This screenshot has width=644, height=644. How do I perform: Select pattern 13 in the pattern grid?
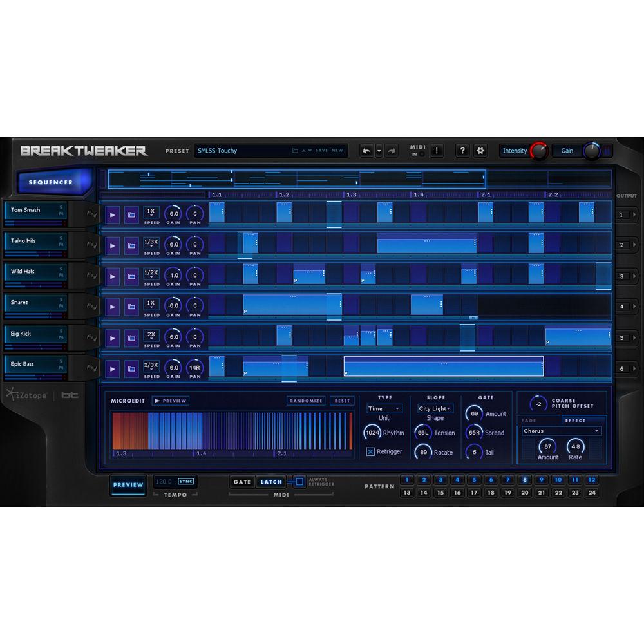click(407, 493)
